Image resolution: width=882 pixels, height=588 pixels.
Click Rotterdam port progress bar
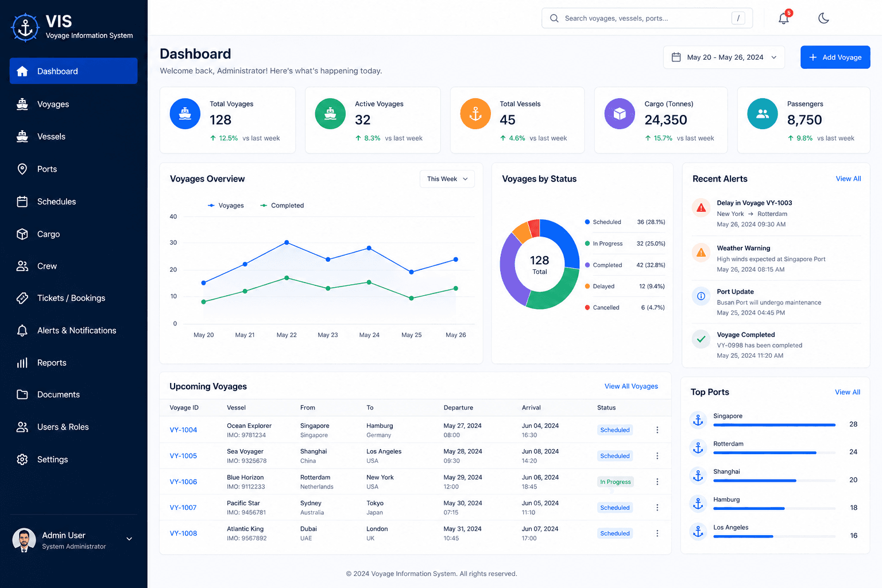click(x=774, y=453)
